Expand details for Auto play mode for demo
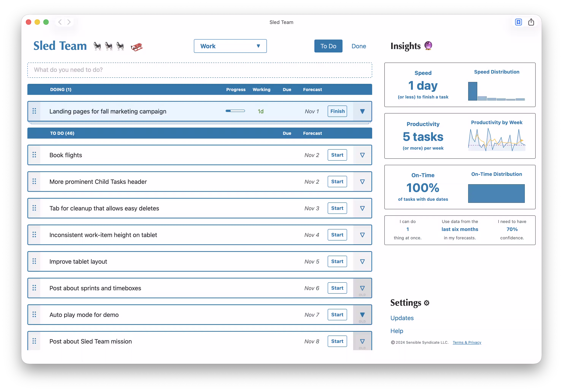The height and width of the screenshot is (392, 563). click(362, 314)
